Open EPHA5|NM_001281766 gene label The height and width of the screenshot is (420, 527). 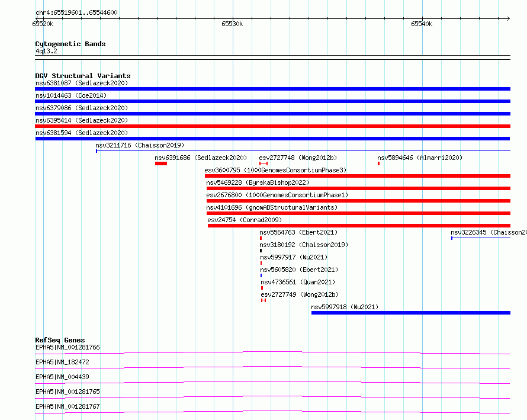(68, 347)
